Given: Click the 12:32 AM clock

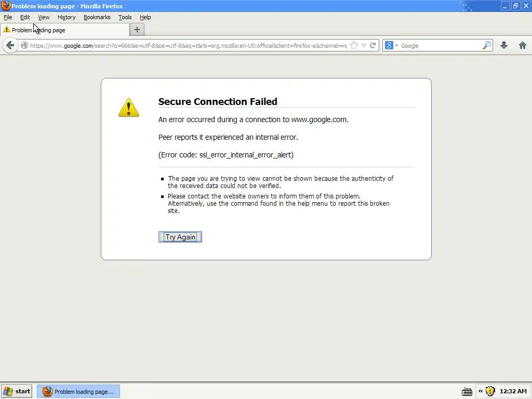Looking at the screenshot, I should click(x=513, y=391).
